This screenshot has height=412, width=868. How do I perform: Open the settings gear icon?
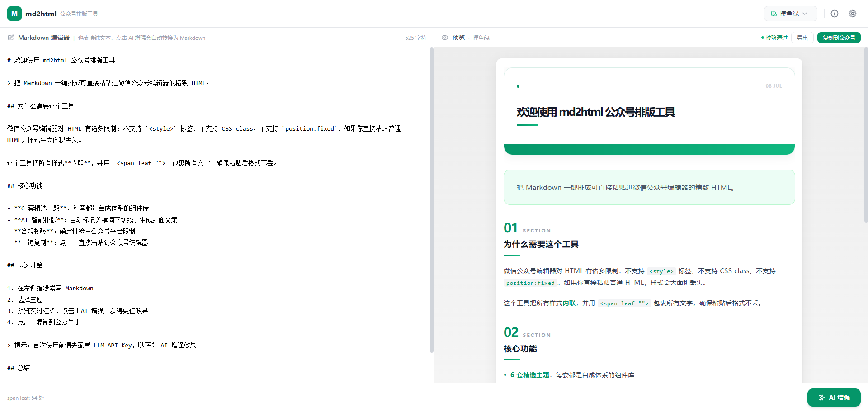click(853, 14)
